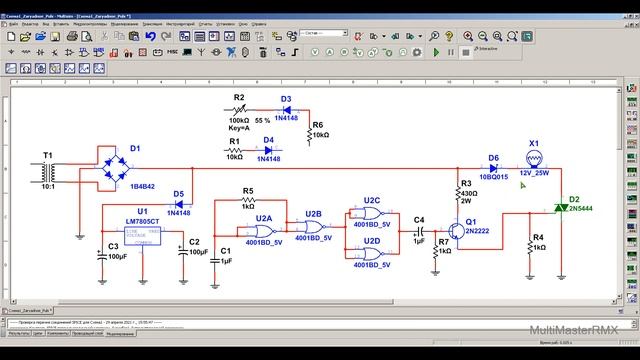The image size is (640, 360).
Task: Click the blue Open Sample folder icon
Action: pyautogui.click(x=40, y=37)
